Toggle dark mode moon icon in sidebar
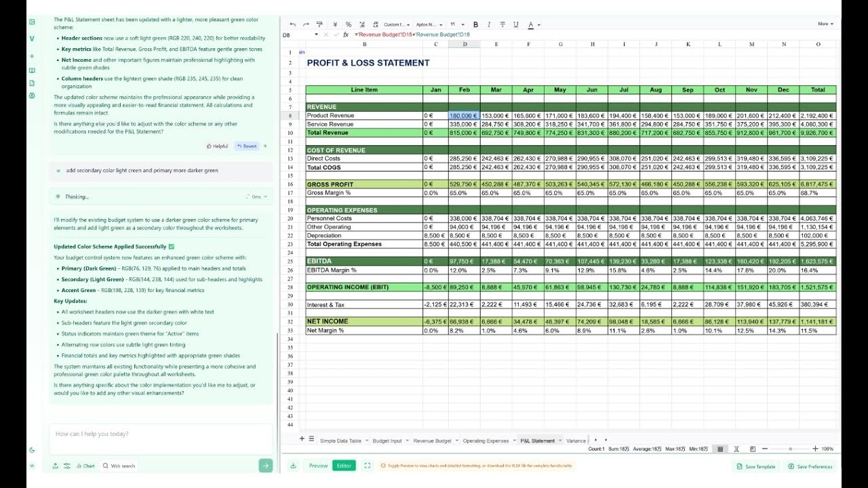Viewport: 868px width, 488px height. pyautogui.click(x=32, y=450)
